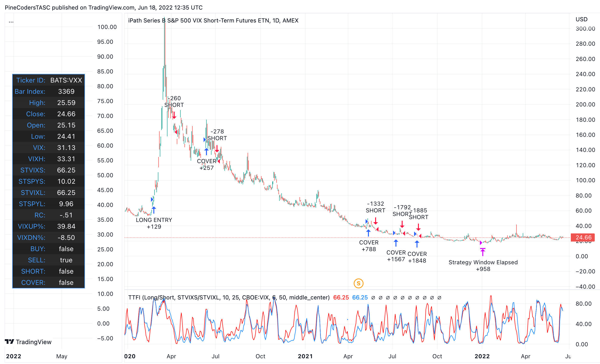The image size is (600, 364).
Task: Click the USD currency label on price axis
Action: pos(581,19)
